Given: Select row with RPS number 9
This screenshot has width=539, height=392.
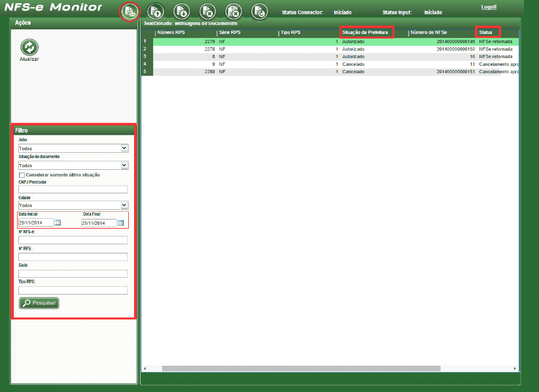Looking at the screenshot, I should pos(336,64).
